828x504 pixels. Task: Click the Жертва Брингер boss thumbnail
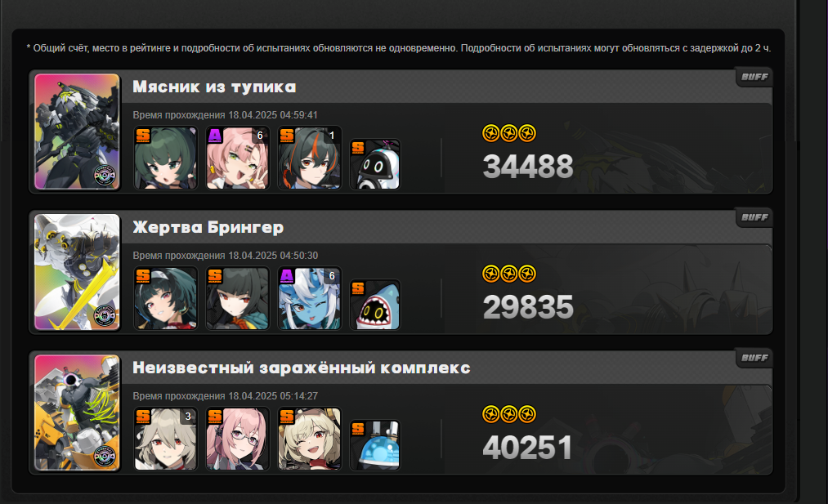coord(77,272)
